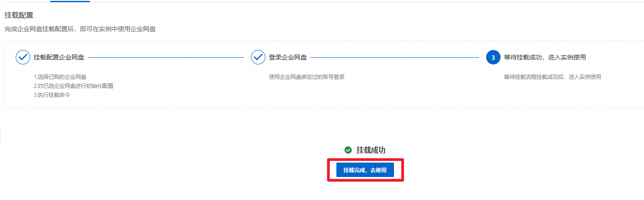644x200 pixels.
Task: Click the checkmark icon beside 挂载配置企业网盘
Action: (23, 58)
